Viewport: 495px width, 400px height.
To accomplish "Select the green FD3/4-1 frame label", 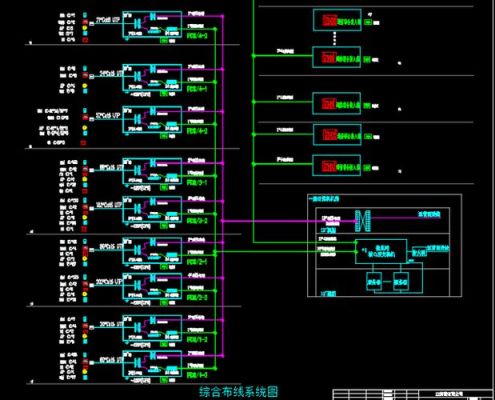I will click(197, 89).
